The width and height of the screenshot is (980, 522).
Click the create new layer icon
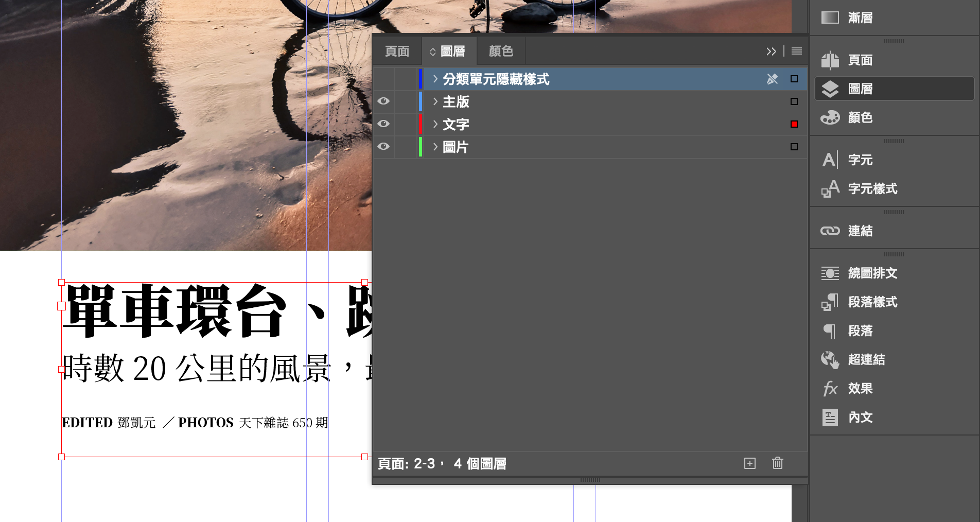[749, 463]
